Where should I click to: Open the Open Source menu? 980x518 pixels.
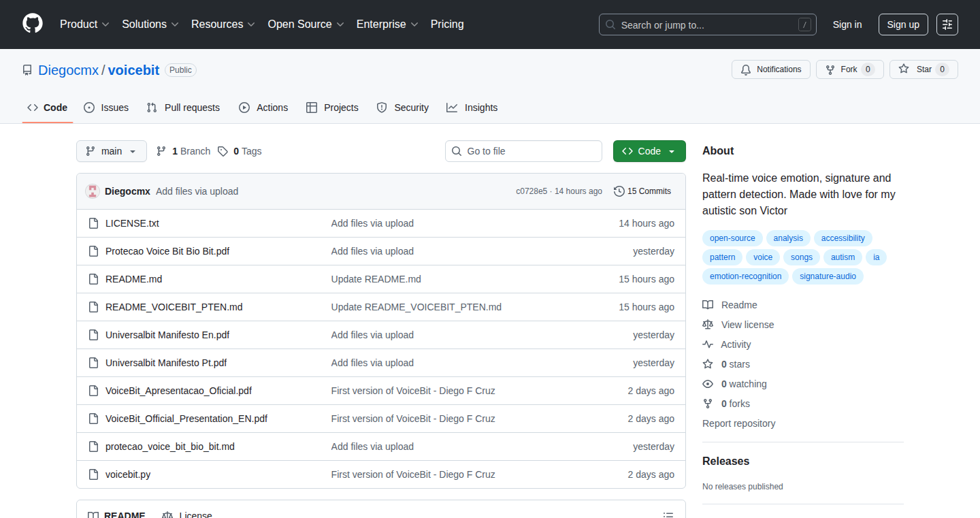tap(306, 25)
